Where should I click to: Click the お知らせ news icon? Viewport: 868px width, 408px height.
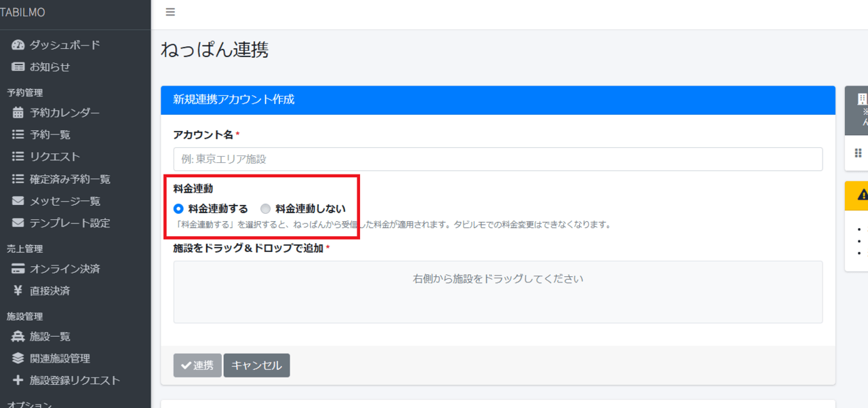point(18,67)
